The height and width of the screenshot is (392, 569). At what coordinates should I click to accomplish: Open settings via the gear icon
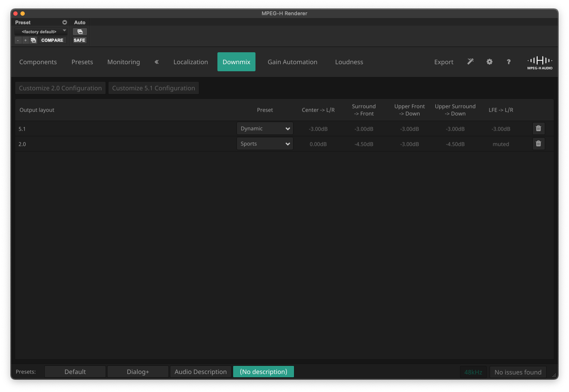click(x=490, y=62)
